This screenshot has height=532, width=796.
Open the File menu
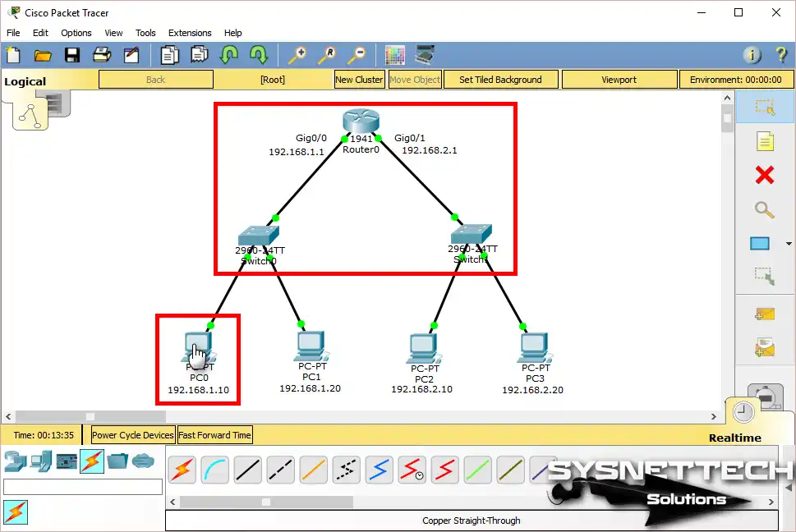click(x=13, y=33)
